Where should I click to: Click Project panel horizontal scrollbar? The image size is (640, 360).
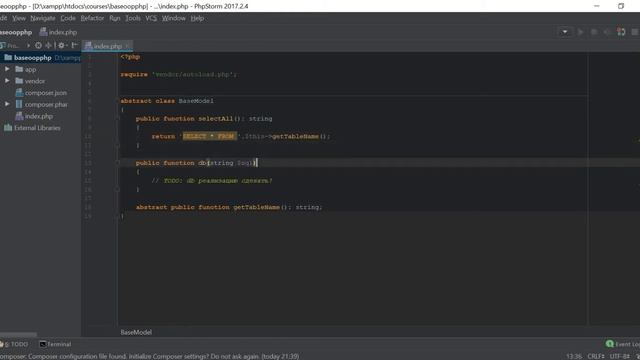(18, 335)
